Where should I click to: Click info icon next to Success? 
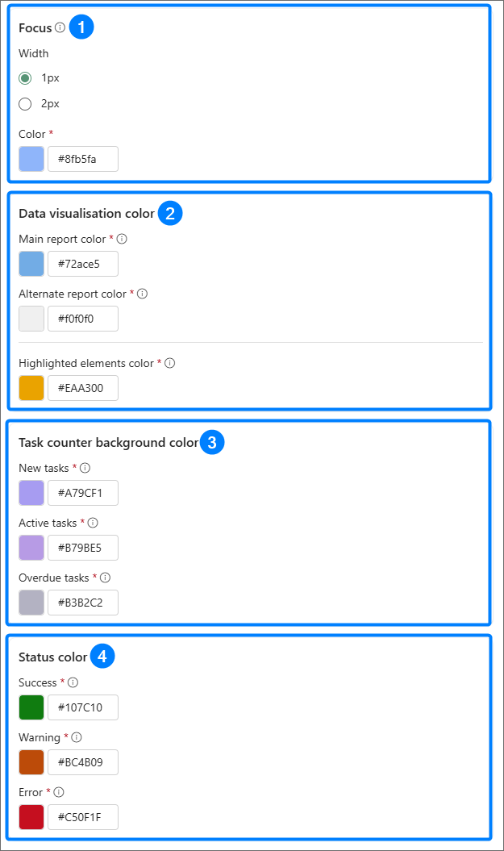click(73, 682)
